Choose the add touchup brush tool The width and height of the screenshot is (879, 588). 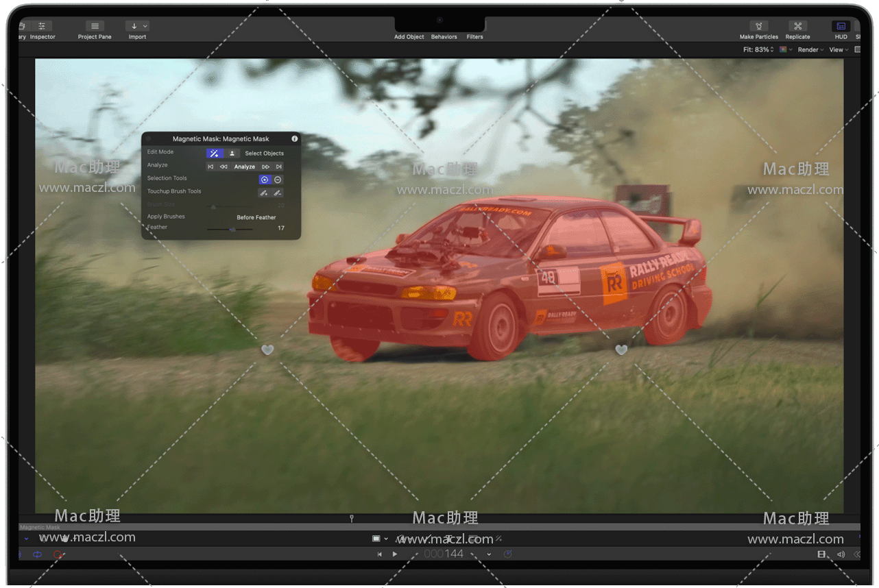263,193
